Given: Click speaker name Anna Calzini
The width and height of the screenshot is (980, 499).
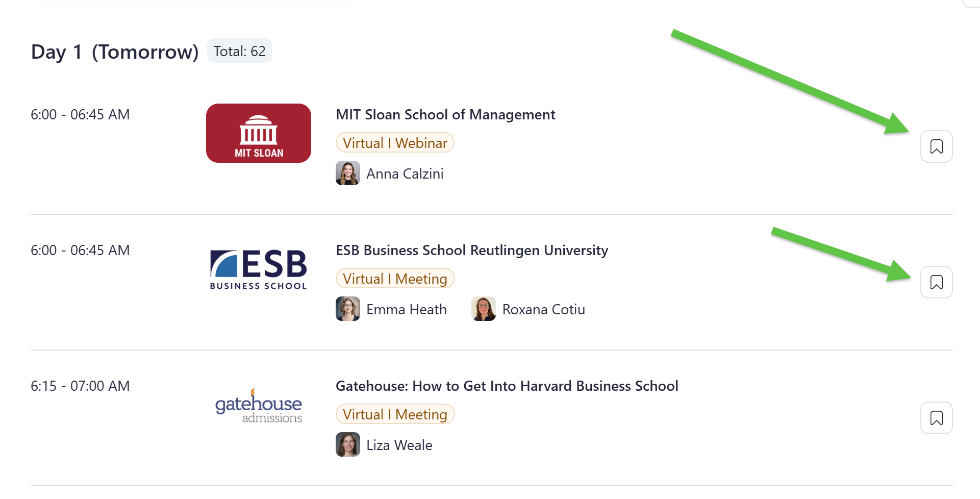Looking at the screenshot, I should [x=405, y=174].
